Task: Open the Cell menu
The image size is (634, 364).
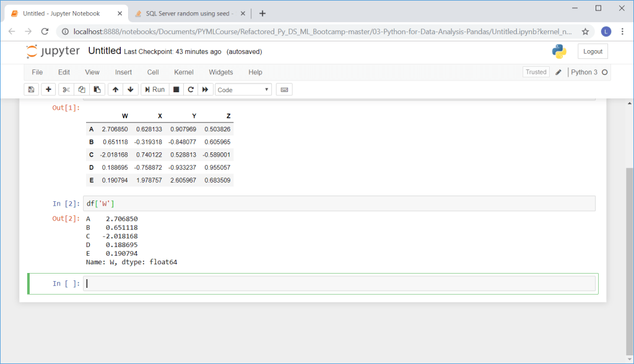Action: tap(153, 72)
